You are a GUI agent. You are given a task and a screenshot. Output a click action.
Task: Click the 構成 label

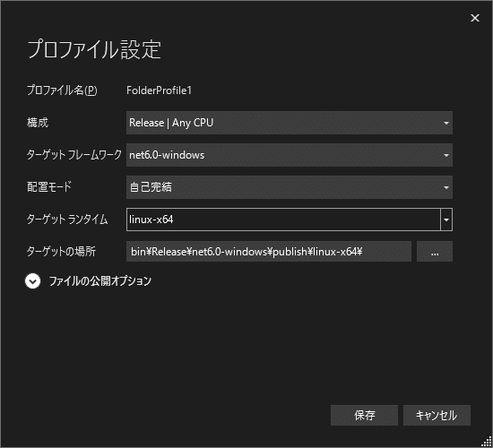coord(38,123)
